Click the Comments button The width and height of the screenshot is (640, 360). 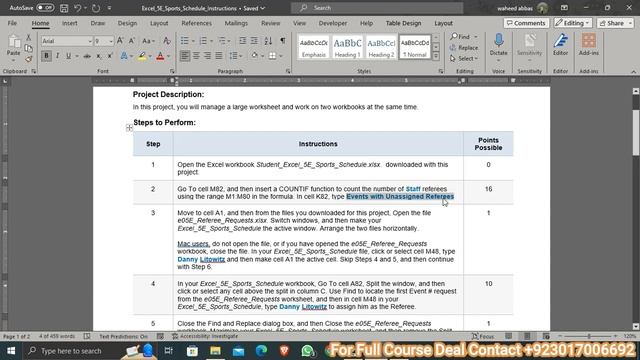click(x=526, y=23)
